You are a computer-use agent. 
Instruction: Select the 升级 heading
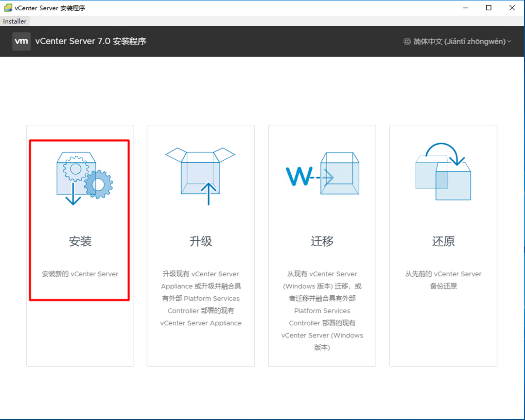pyautogui.click(x=201, y=241)
